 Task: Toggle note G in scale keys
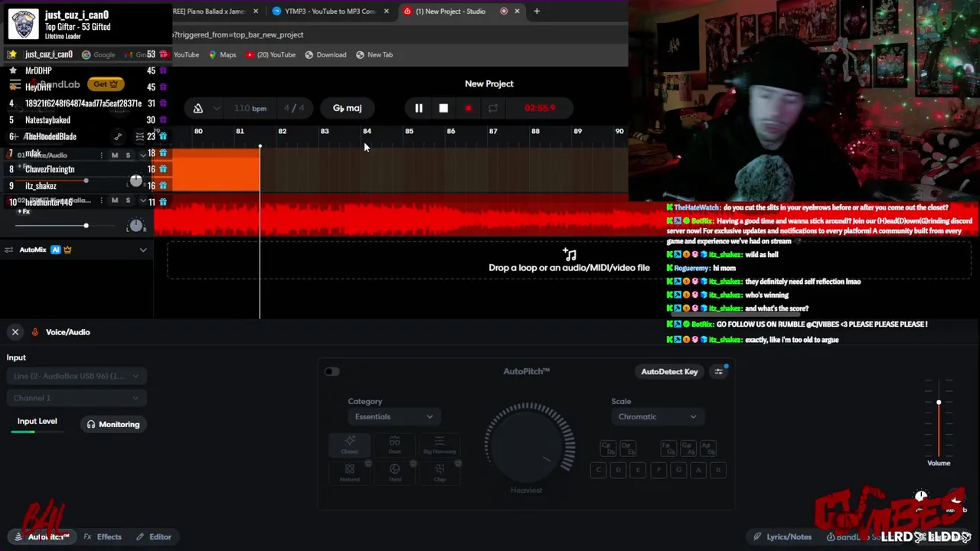(x=678, y=471)
